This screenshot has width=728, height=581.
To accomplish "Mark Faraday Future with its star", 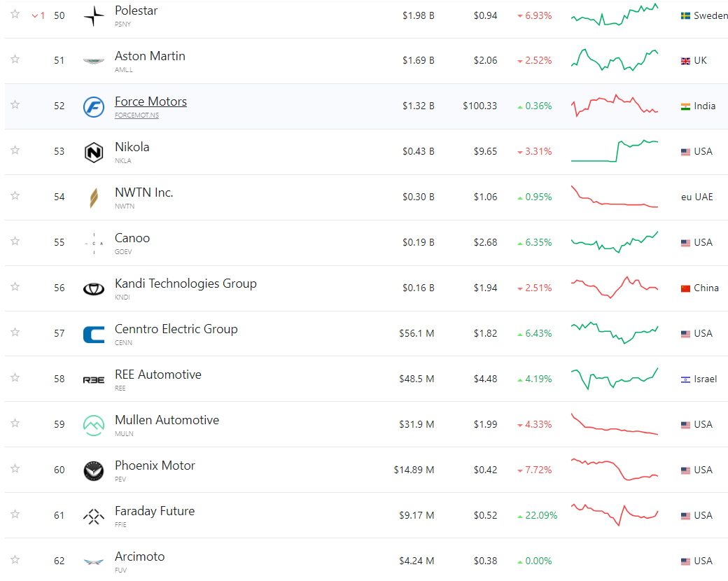I will pos(15,514).
